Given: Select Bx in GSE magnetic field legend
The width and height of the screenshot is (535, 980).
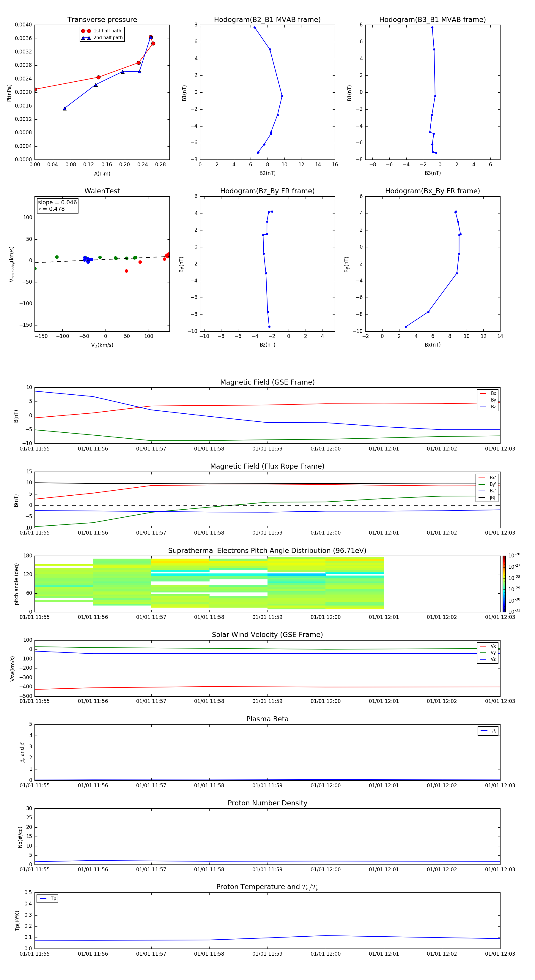Looking at the screenshot, I should pos(488,393).
